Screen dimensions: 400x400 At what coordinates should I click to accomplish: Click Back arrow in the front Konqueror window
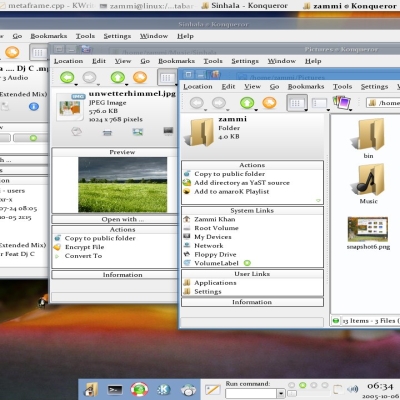[x=197, y=103]
